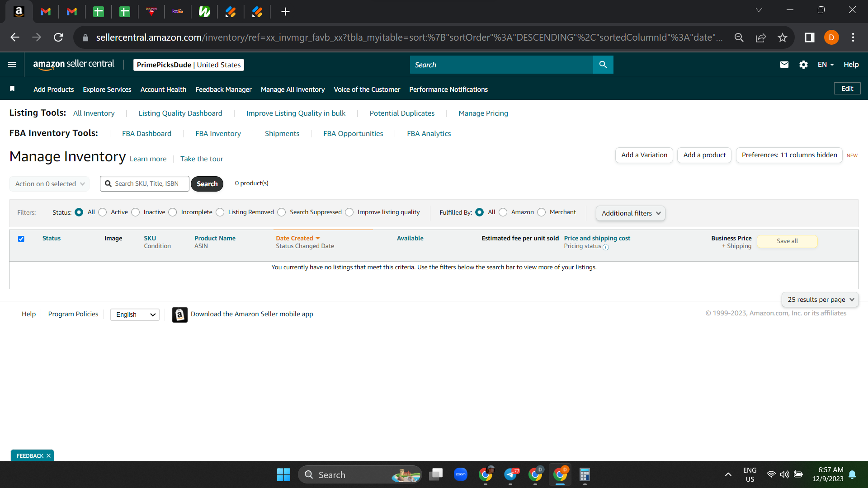Select the Status All radio button

(79, 212)
